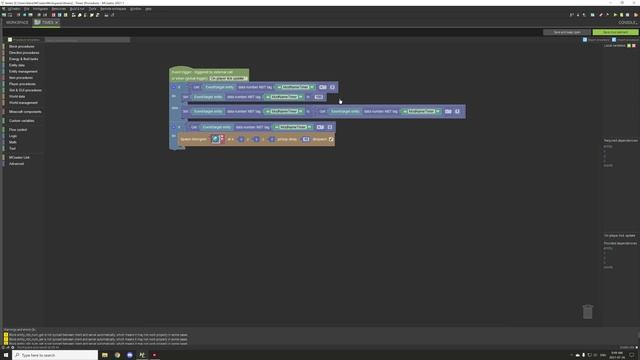
Task: Open comparison operator dropdown in first if condition
Action: (x=323, y=87)
